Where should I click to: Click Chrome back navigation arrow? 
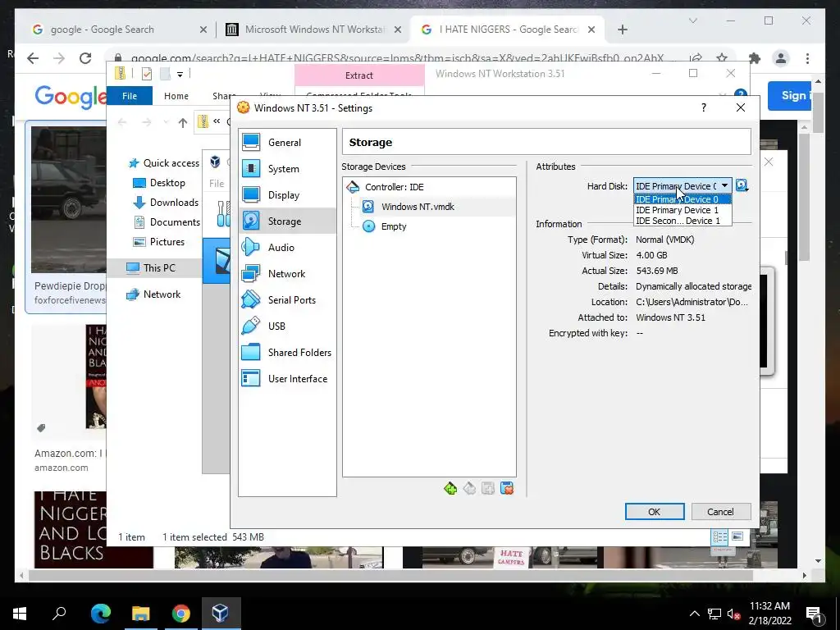33,58
